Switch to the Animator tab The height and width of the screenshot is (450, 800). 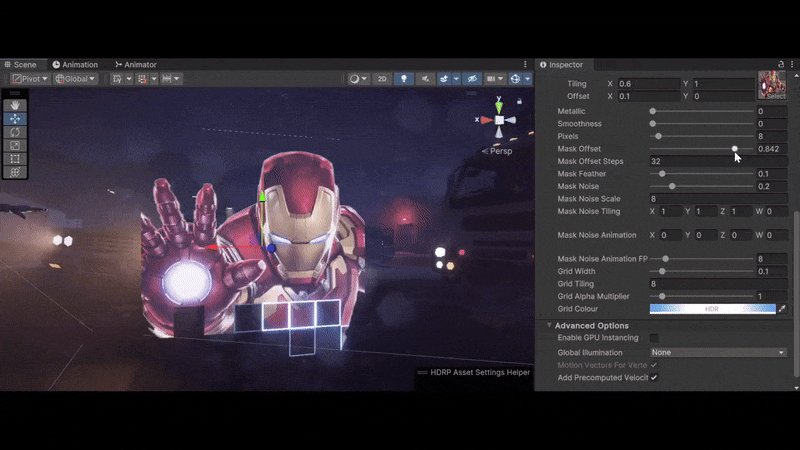pyautogui.click(x=136, y=65)
